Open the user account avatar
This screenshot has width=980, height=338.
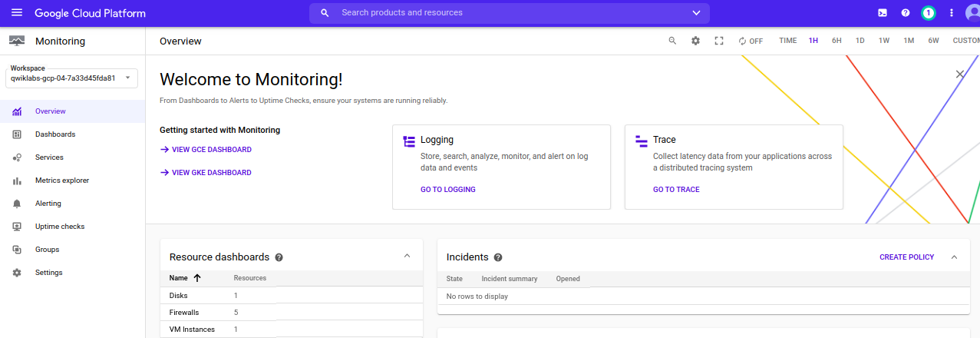click(972, 13)
